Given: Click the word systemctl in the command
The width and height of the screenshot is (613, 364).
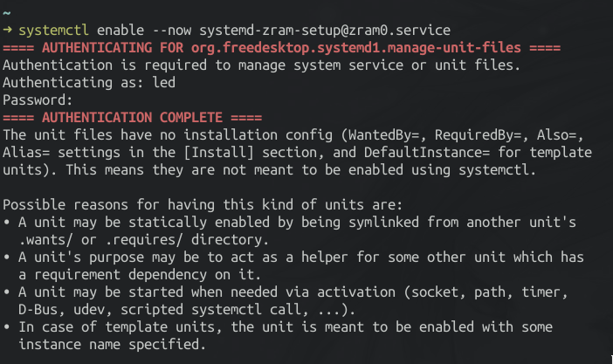Looking at the screenshot, I should [x=54, y=29].
